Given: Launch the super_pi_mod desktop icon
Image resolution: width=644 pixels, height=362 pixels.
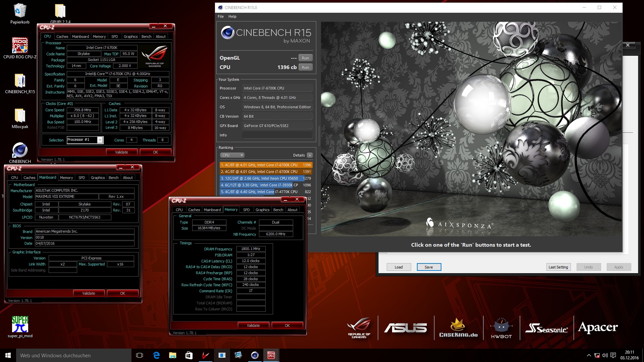Looking at the screenshot, I should click(20, 327).
